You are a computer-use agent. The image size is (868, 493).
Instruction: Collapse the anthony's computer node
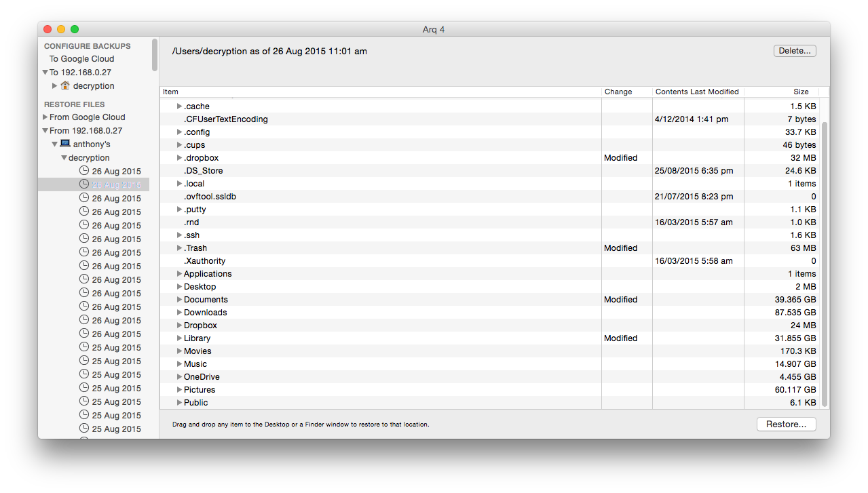pos(54,144)
